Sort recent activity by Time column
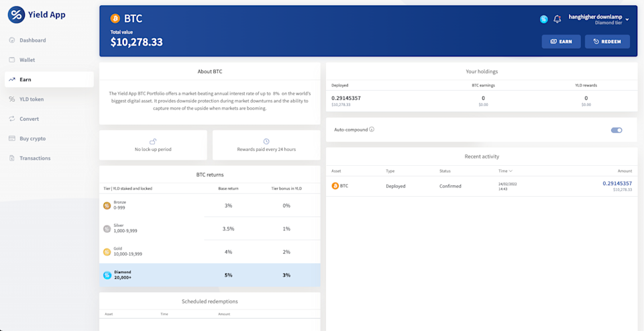This screenshot has height=331, width=644. click(x=505, y=171)
